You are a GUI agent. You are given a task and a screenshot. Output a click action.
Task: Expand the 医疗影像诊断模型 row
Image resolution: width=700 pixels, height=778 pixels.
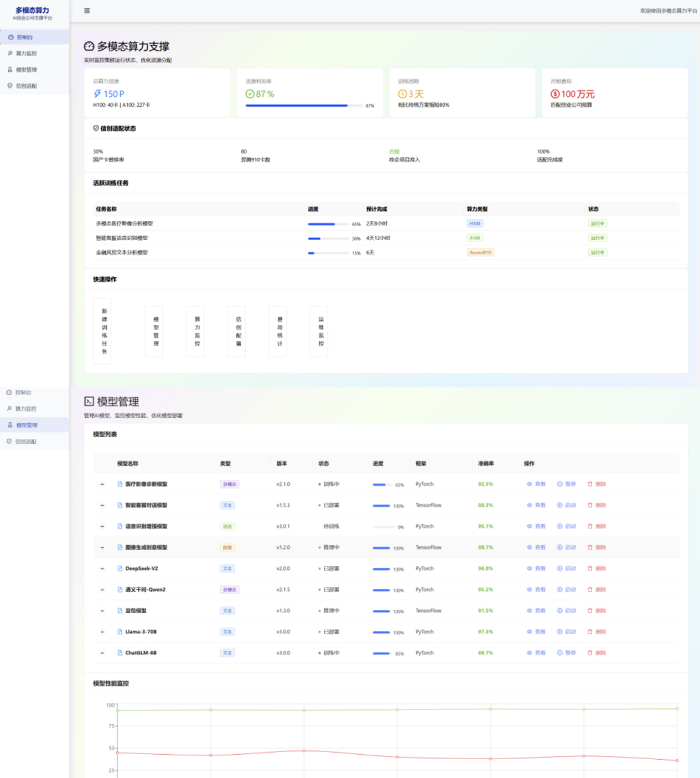102,484
